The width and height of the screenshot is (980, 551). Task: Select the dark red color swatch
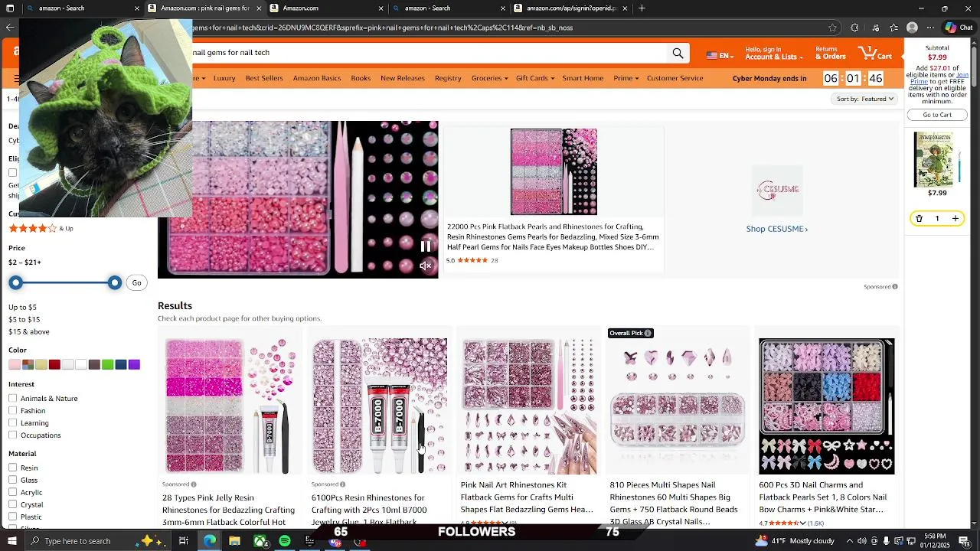pyautogui.click(x=54, y=364)
